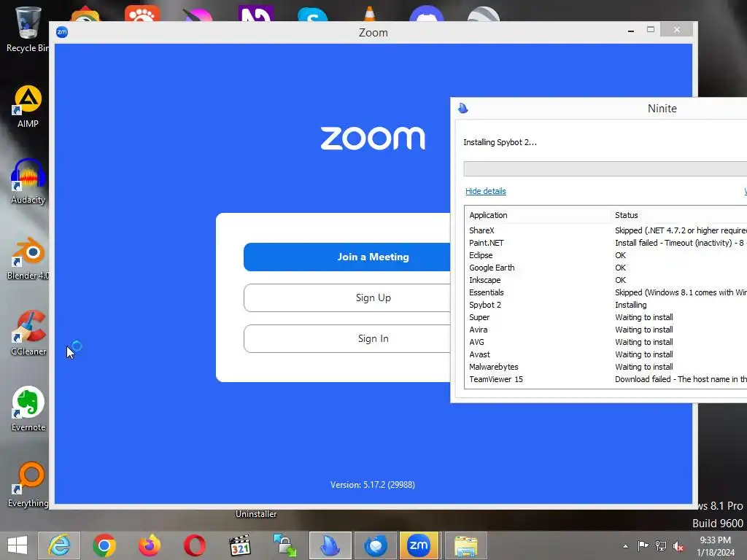747x560 pixels.
Task: Switch to Ninite via its taskbar icon
Action: coord(330,545)
